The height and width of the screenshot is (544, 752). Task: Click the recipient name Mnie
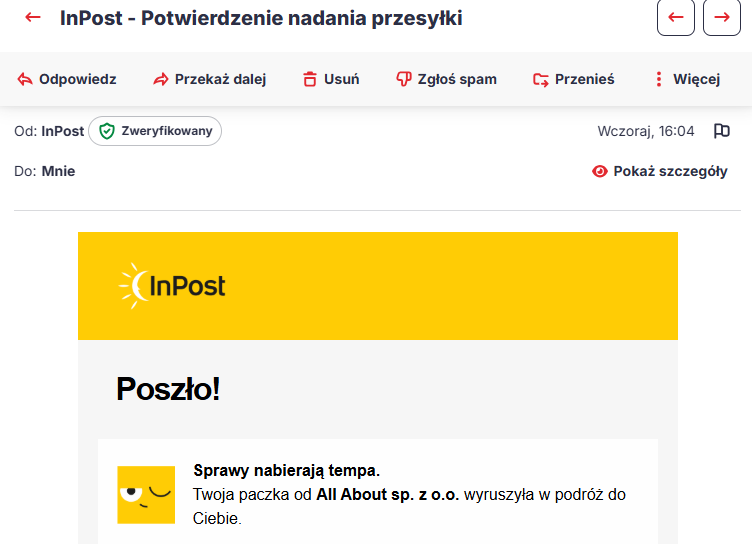pyautogui.click(x=58, y=171)
